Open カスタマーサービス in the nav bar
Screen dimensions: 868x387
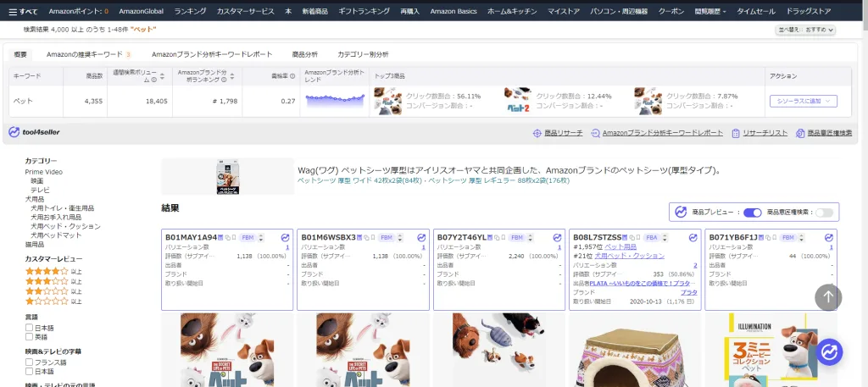245,11
